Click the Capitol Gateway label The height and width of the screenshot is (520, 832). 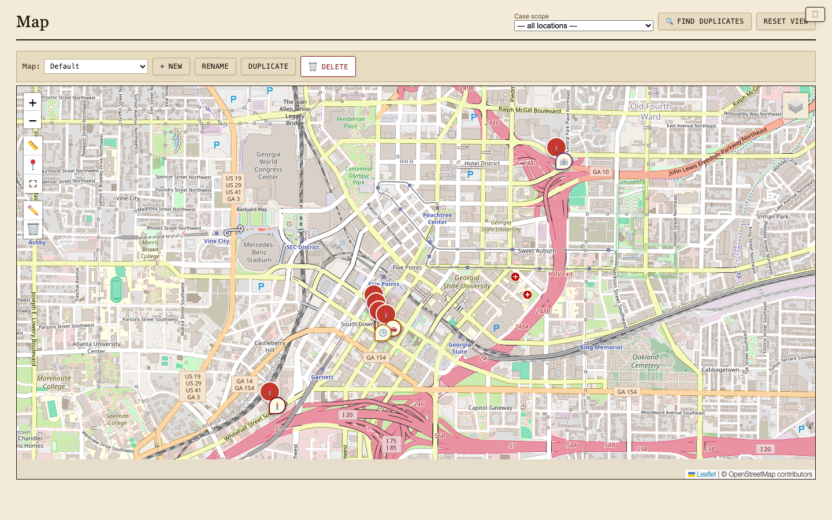coord(490,408)
